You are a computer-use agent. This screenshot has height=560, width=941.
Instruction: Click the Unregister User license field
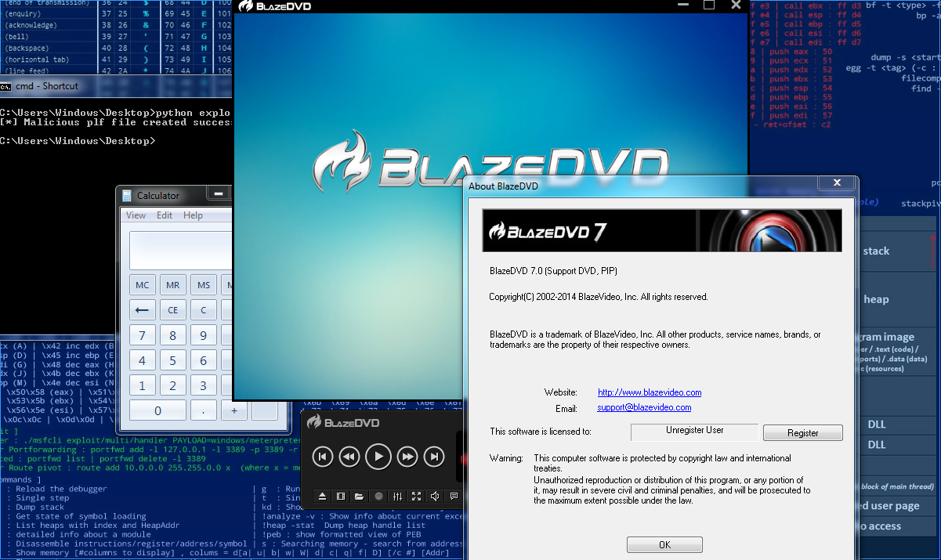694,432
